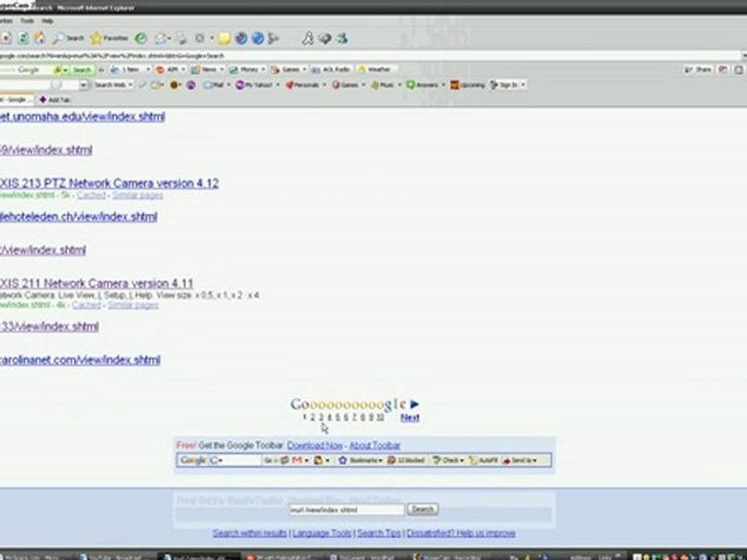The height and width of the screenshot is (560, 747).
Task: Open the Search Tips link
Action: click(x=379, y=533)
